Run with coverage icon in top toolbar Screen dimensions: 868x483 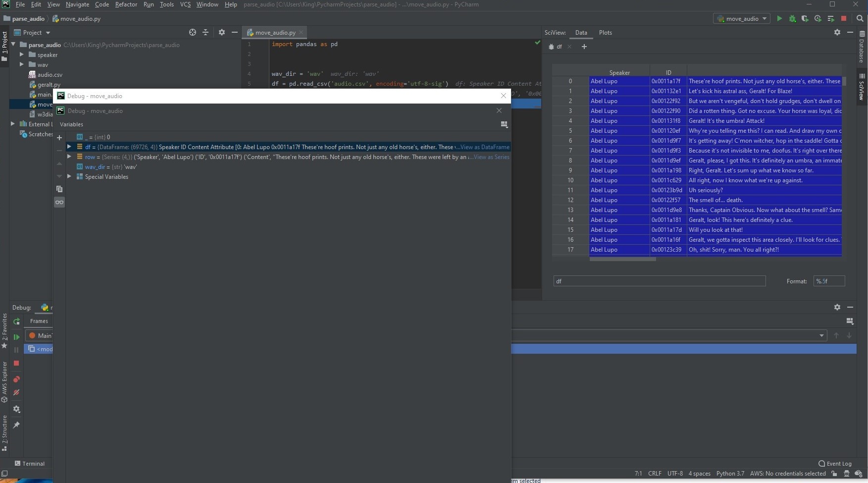coord(805,18)
